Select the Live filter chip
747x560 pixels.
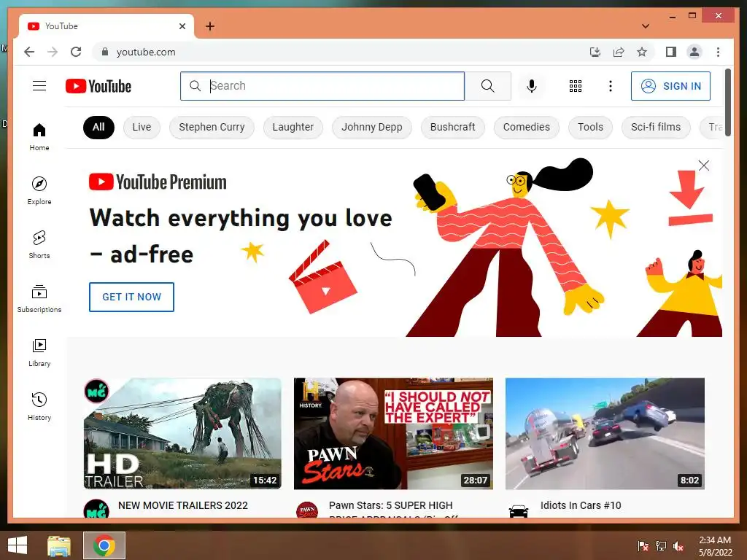(x=142, y=127)
